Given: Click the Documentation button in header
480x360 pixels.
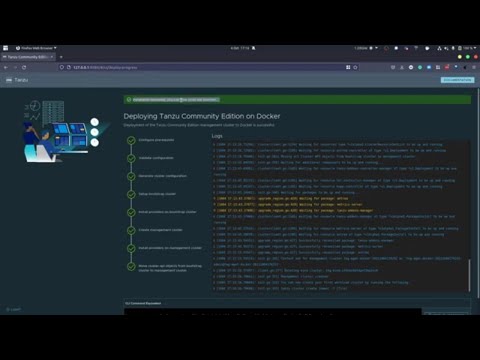Looking at the screenshot, I should click(x=457, y=80).
